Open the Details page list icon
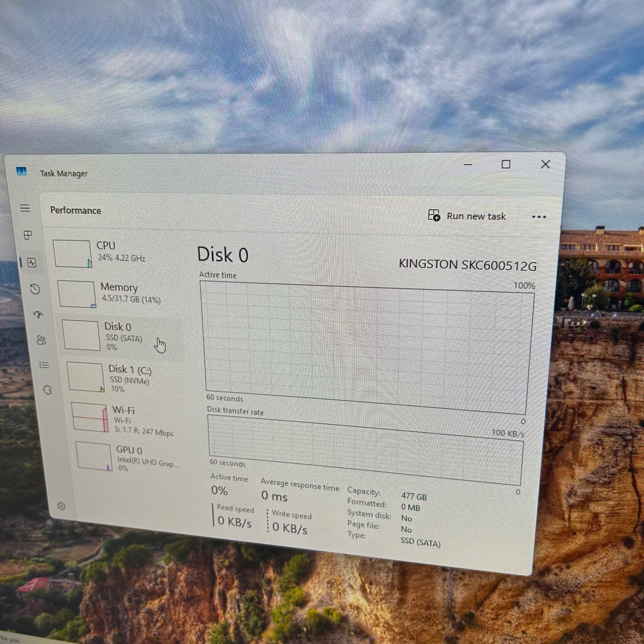 click(x=44, y=365)
